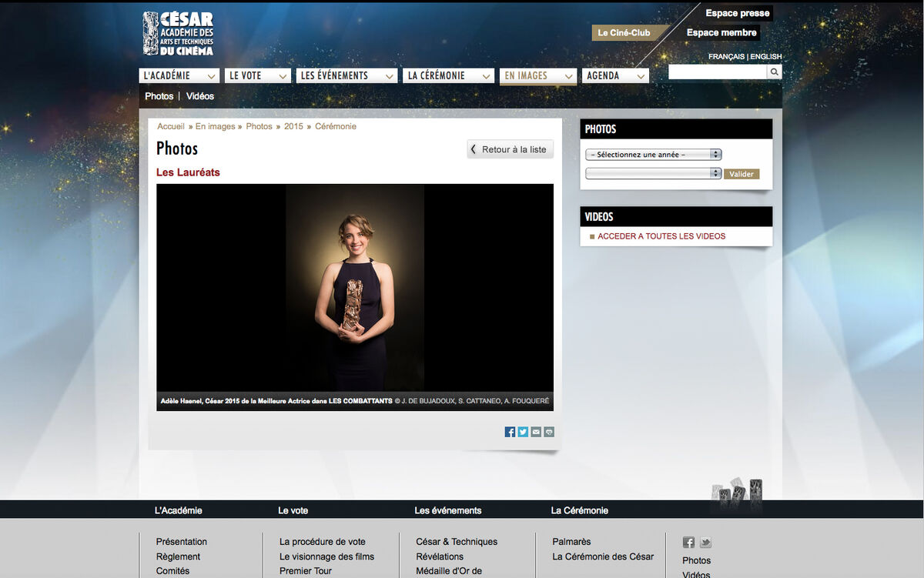Expand the L'ACADÉMIE navigation menu
Image resolution: width=924 pixels, height=578 pixels.
tap(179, 75)
